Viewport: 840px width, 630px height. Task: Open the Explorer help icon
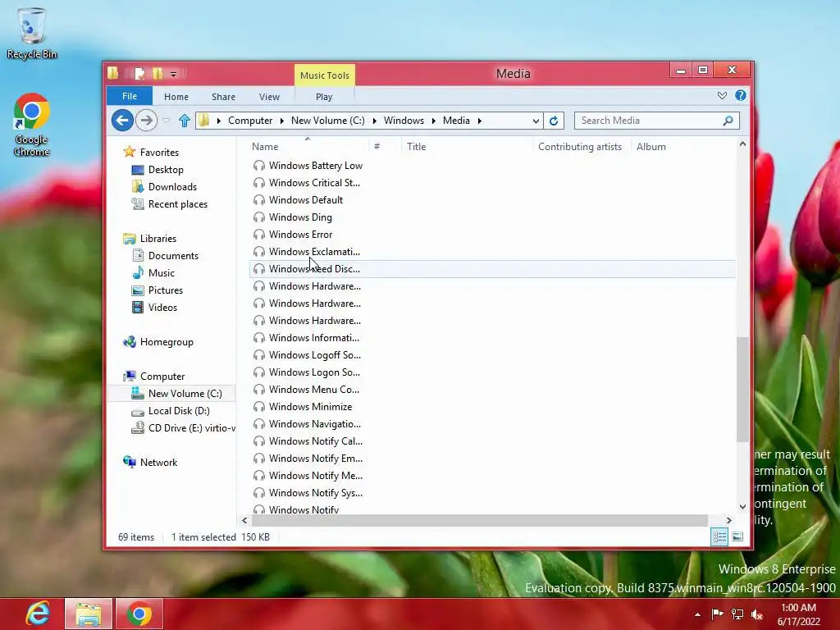pos(741,95)
